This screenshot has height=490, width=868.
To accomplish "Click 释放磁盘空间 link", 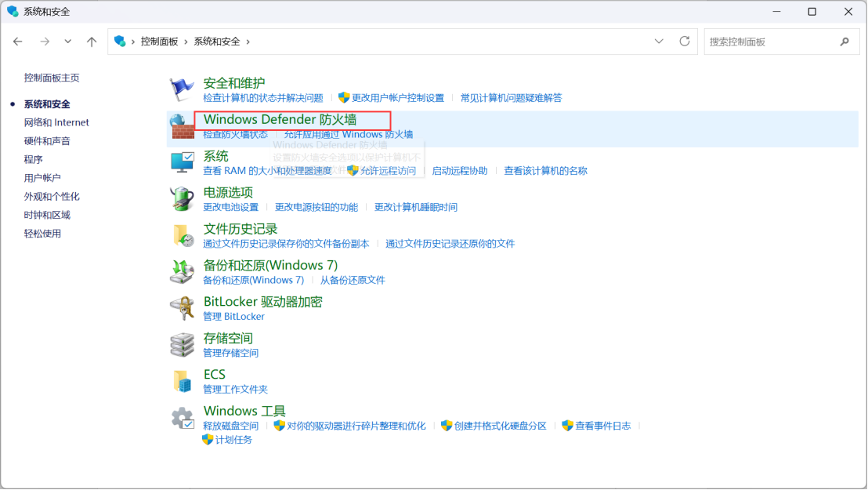I will point(231,426).
